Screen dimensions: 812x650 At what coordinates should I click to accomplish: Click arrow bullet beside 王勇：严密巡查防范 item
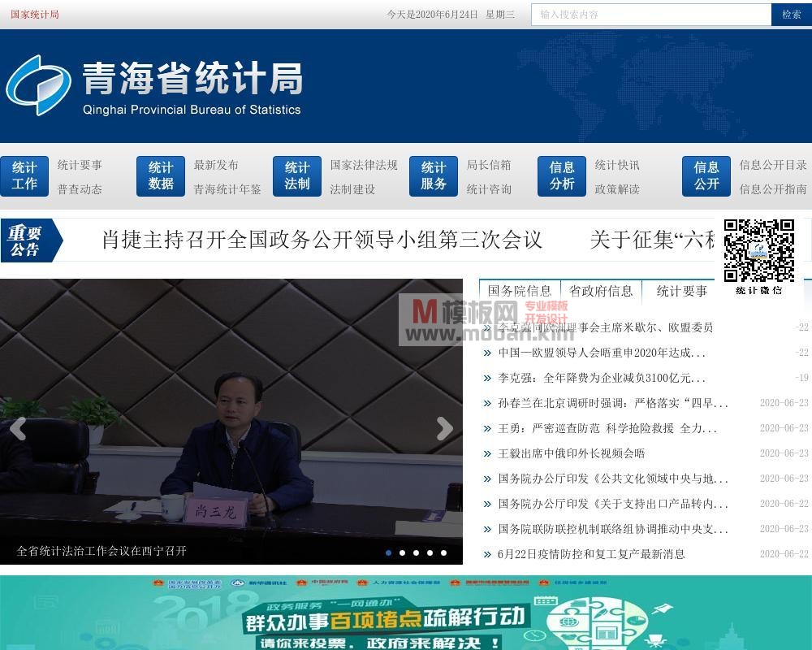tap(486, 429)
